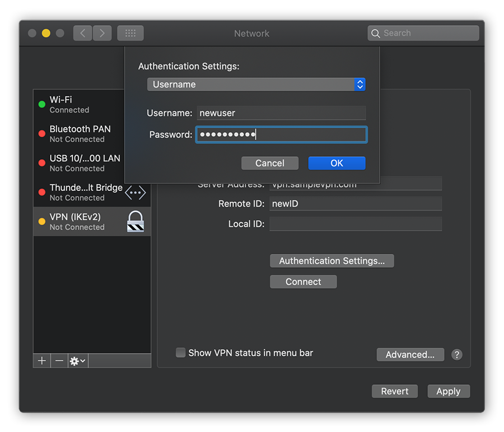504x432 pixels.
Task: Cancel the authentication settings dialog
Action: [270, 163]
